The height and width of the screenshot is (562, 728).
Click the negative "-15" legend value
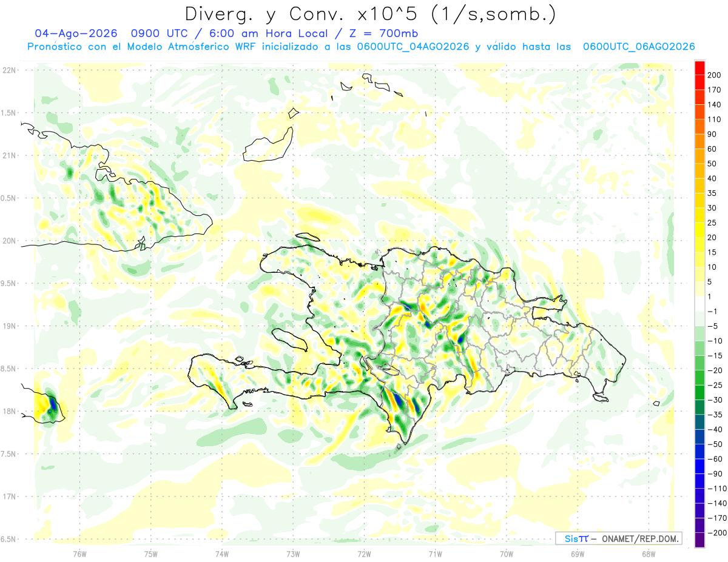pyautogui.click(x=715, y=356)
